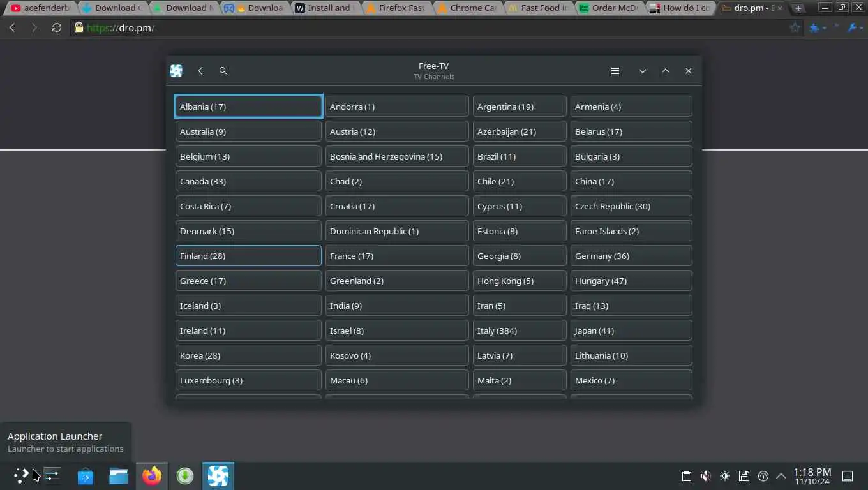Screen dimensions: 868x490
Task: Choose Bosnia and Herzegovina (15)
Action: pyautogui.click(x=397, y=156)
